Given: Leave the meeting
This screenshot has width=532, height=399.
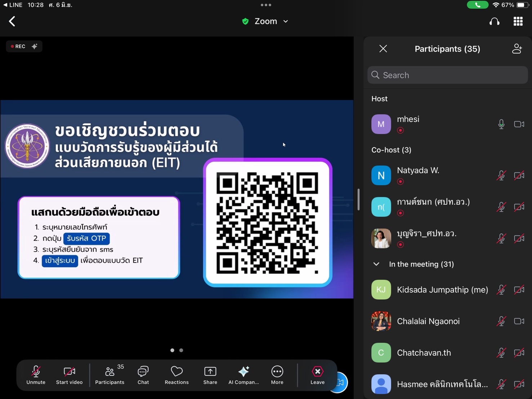Looking at the screenshot, I should click(x=317, y=375).
